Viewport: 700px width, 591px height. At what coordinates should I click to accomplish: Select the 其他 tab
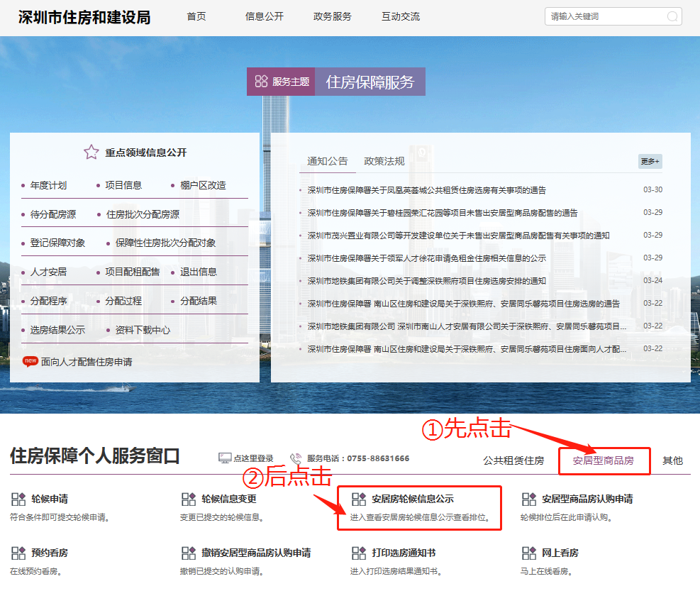[673, 460]
